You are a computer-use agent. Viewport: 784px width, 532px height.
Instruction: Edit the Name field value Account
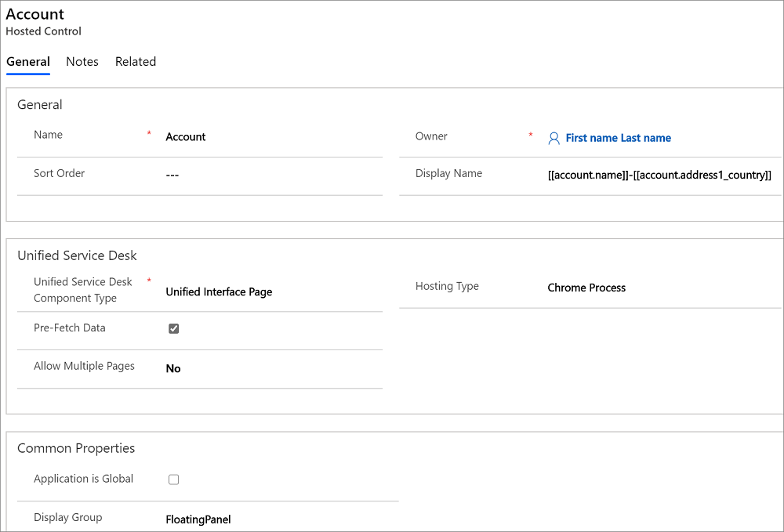click(186, 137)
